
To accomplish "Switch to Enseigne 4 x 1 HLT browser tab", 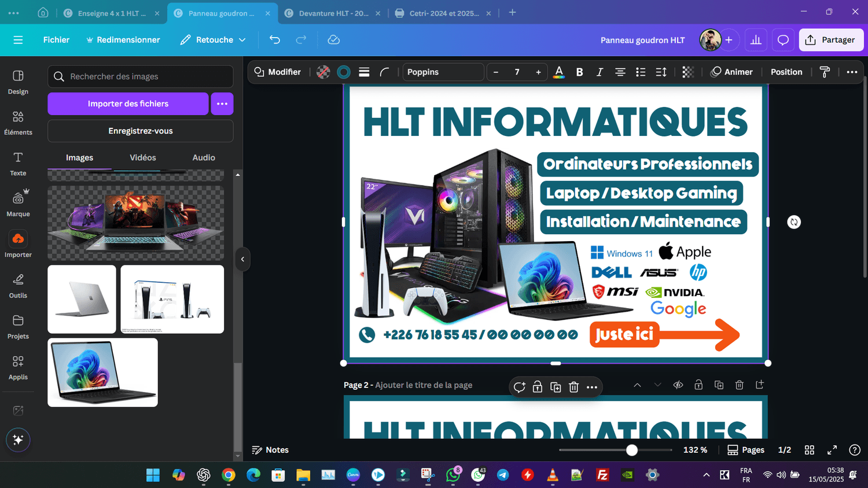I will 112,13.
